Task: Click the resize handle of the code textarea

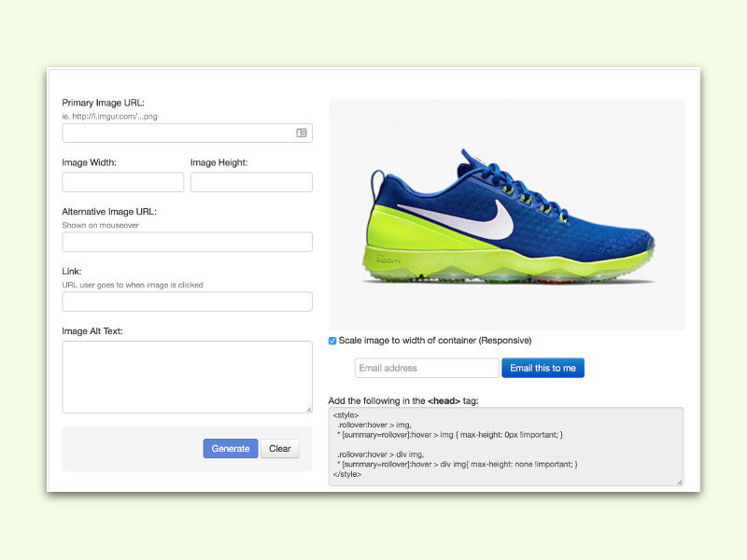Action: point(680,482)
